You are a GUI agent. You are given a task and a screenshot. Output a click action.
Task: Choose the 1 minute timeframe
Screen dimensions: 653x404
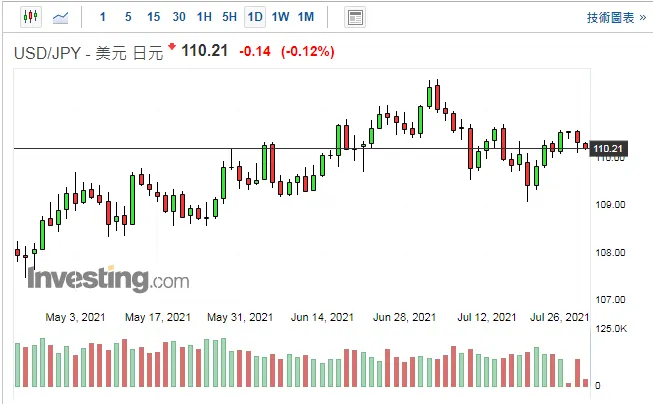102,17
